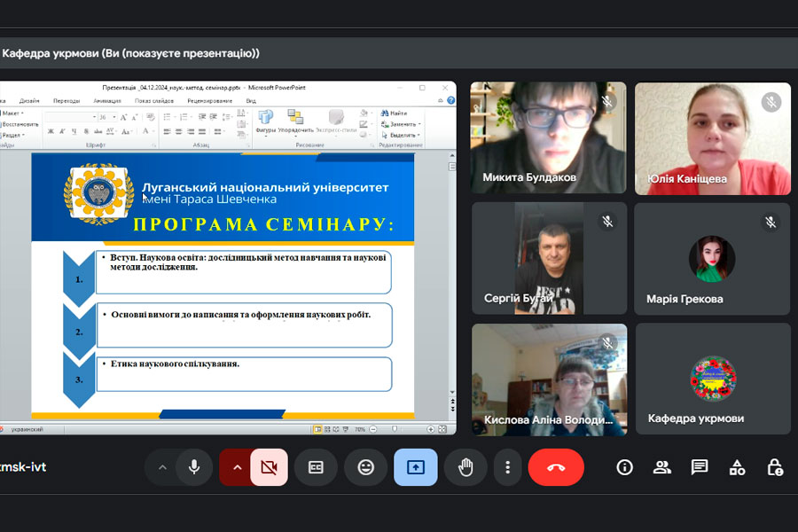Screen dimensions: 798x532
Task: Expand audio settings arrow beside microphone
Action: 161,467
